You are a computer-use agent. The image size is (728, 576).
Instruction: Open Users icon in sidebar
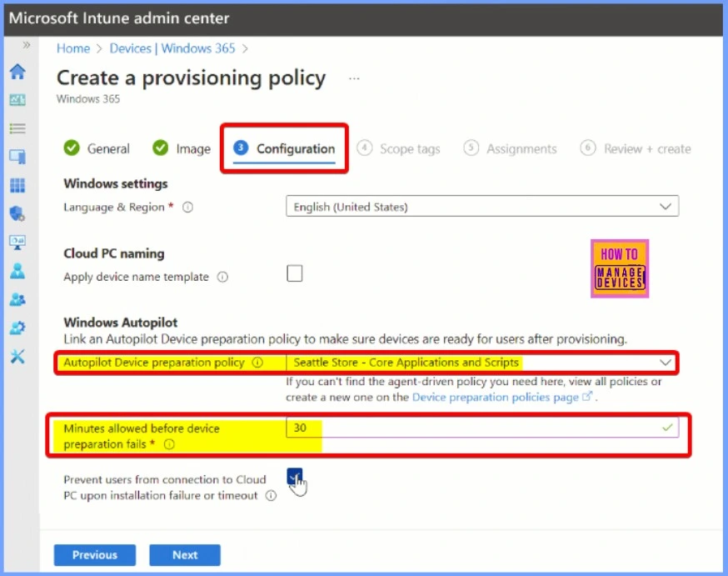coord(17,271)
